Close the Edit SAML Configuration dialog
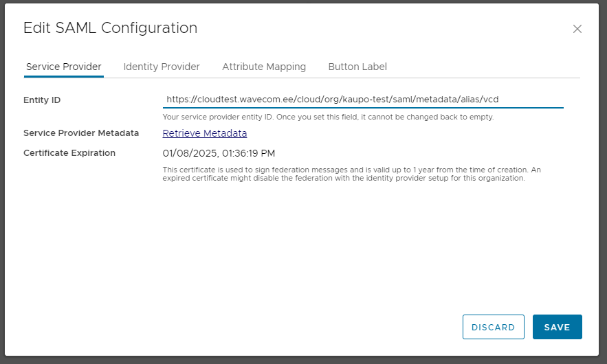Viewport: 607px width, 364px height. pos(577,29)
